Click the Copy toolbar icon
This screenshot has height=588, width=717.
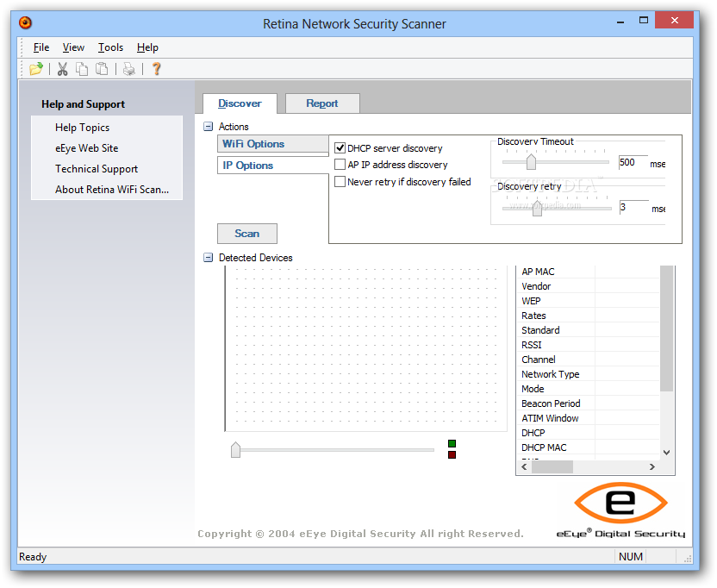click(82, 69)
